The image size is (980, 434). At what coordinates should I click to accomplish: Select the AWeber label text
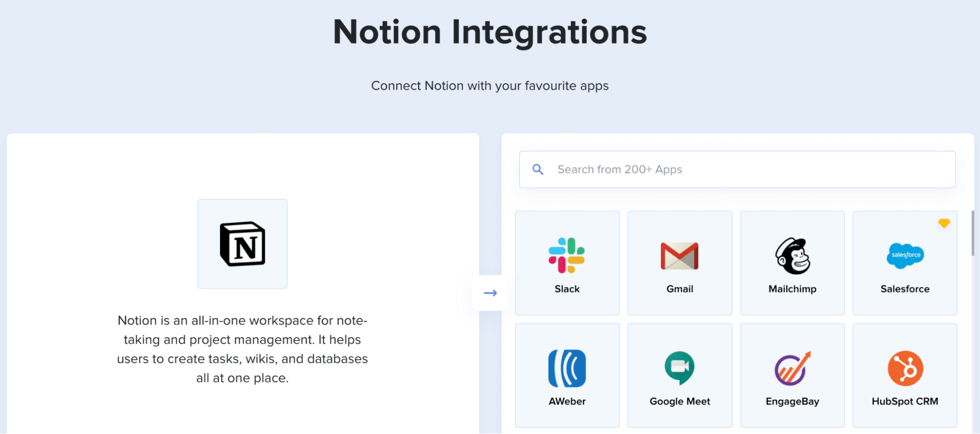click(567, 401)
